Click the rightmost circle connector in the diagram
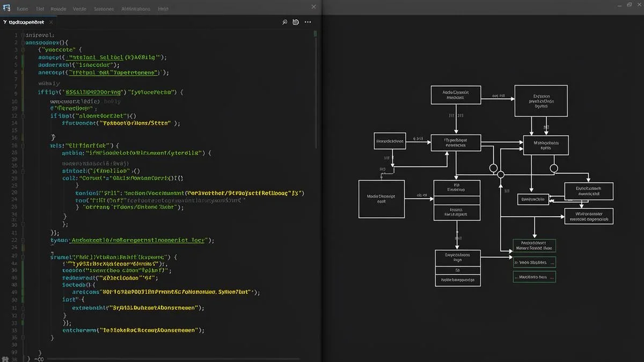 click(x=554, y=168)
